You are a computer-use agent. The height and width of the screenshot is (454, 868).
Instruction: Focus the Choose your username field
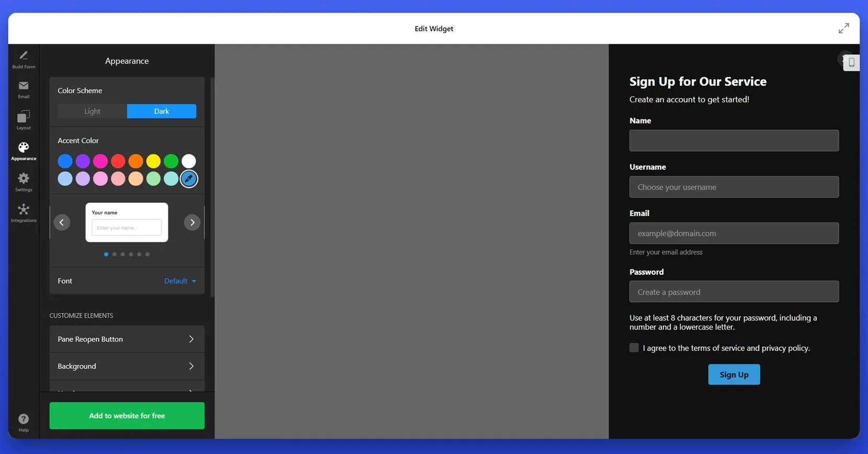pos(734,187)
